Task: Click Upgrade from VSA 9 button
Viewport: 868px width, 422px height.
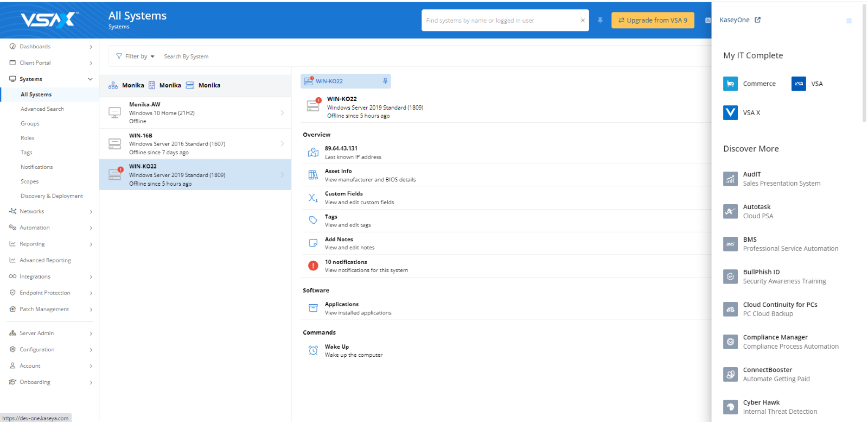Action: point(653,20)
